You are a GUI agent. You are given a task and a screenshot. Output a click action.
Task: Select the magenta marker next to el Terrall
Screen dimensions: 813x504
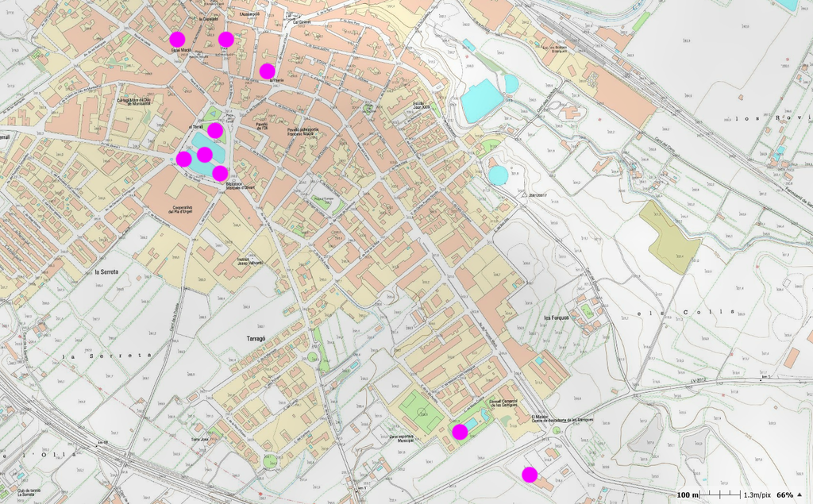tap(215, 129)
